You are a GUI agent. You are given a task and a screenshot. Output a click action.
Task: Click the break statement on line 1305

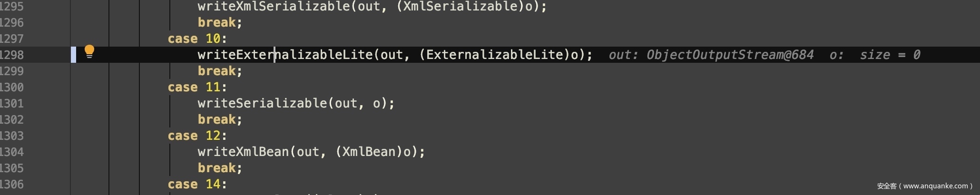click(220, 168)
